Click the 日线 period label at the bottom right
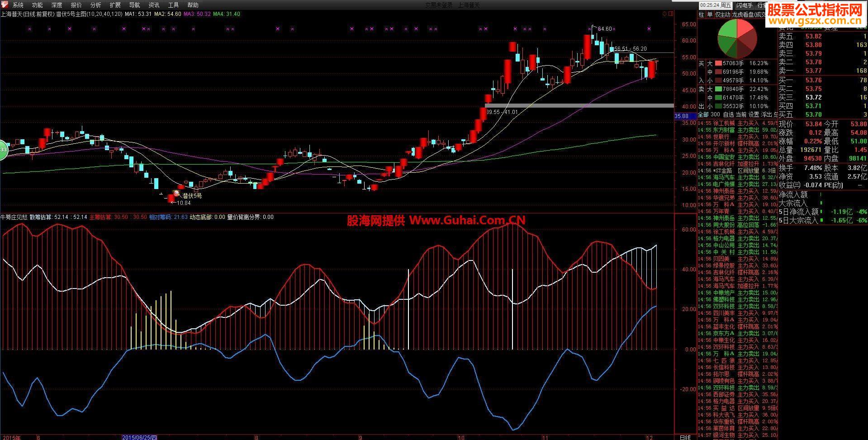Viewport: 868px width, 440px height. pyautogui.click(x=685, y=437)
